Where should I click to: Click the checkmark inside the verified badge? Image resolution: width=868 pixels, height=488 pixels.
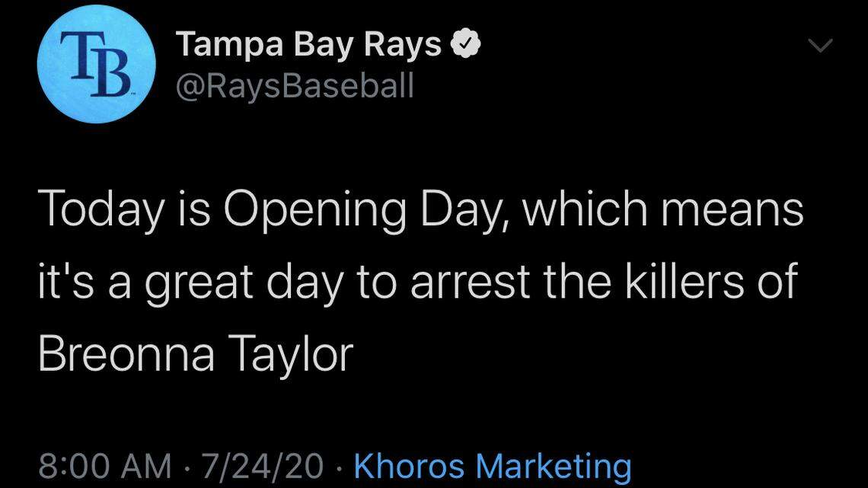pos(467,42)
